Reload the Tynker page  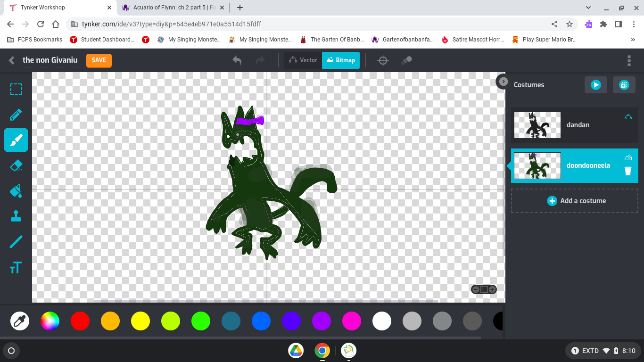[x=41, y=24]
